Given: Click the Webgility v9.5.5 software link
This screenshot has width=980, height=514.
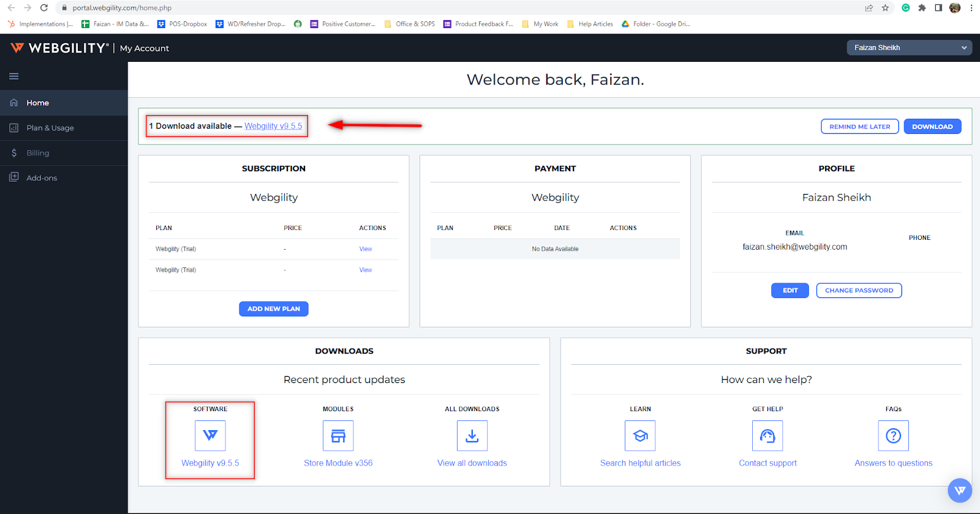Looking at the screenshot, I should click(210, 463).
